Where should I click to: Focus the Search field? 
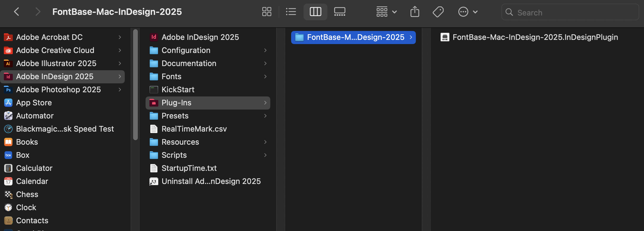pos(570,12)
